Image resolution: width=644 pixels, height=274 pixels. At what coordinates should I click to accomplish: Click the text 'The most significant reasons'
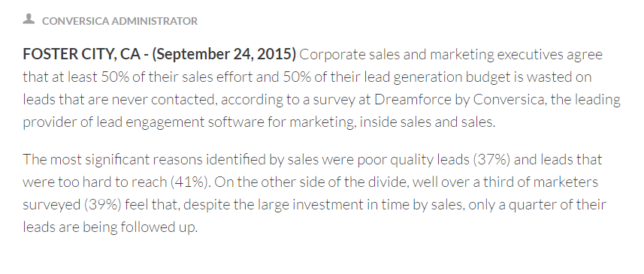113,159
